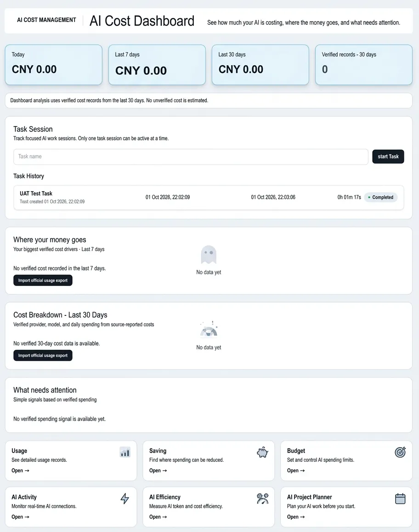The width and height of the screenshot is (419, 532).
Task: Click the Last 7 days cost card
Action: coord(157,64)
